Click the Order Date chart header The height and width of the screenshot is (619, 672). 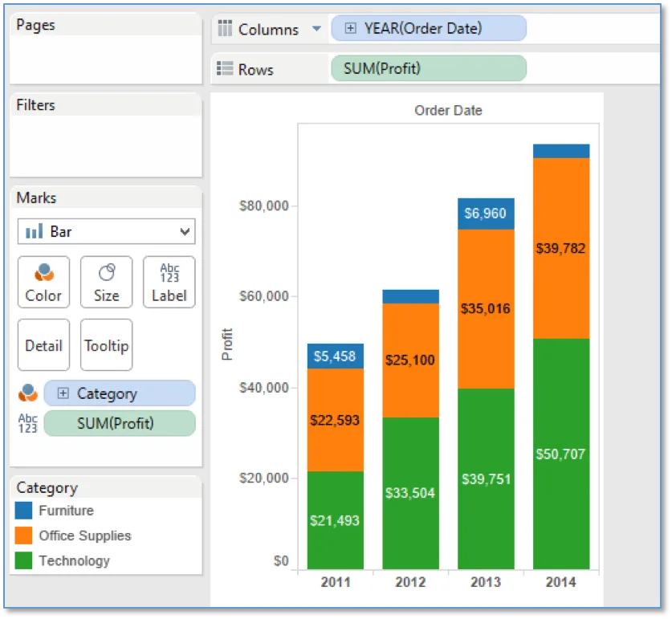pos(448,111)
